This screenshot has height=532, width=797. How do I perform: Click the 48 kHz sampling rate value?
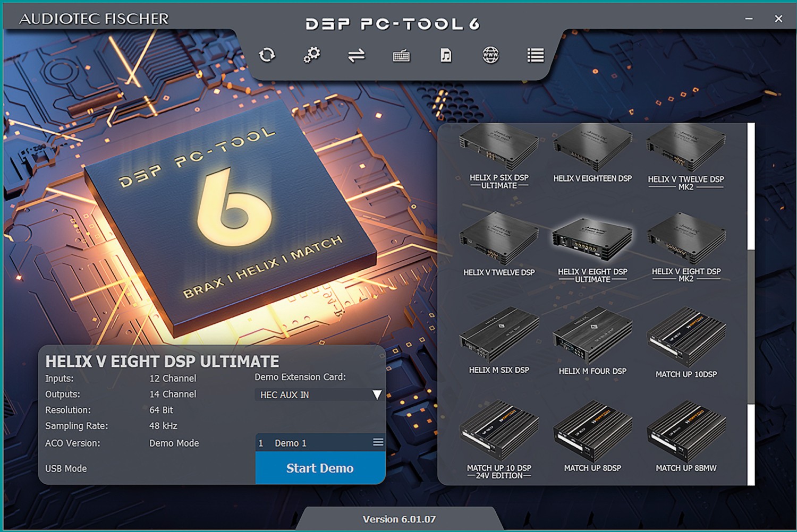pyautogui.click(x=163, y=426)
